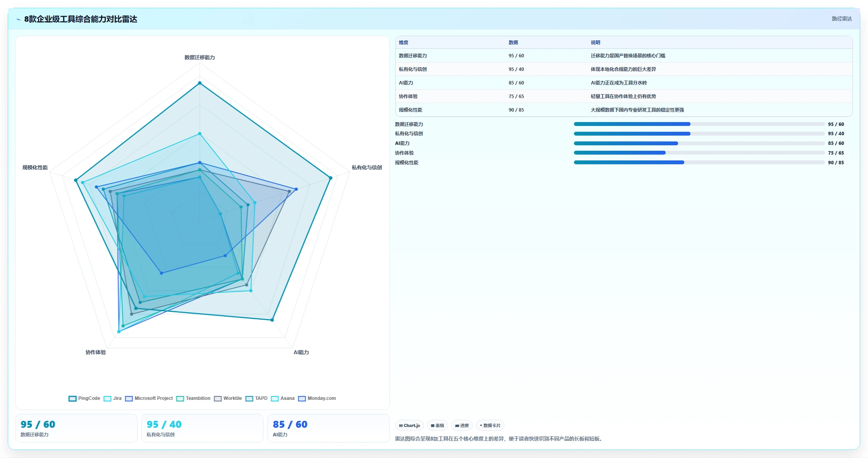This screenshot has width=868, height=458.
Task: Click the 95 / 40 value in the table
Action: click(516, 69)
